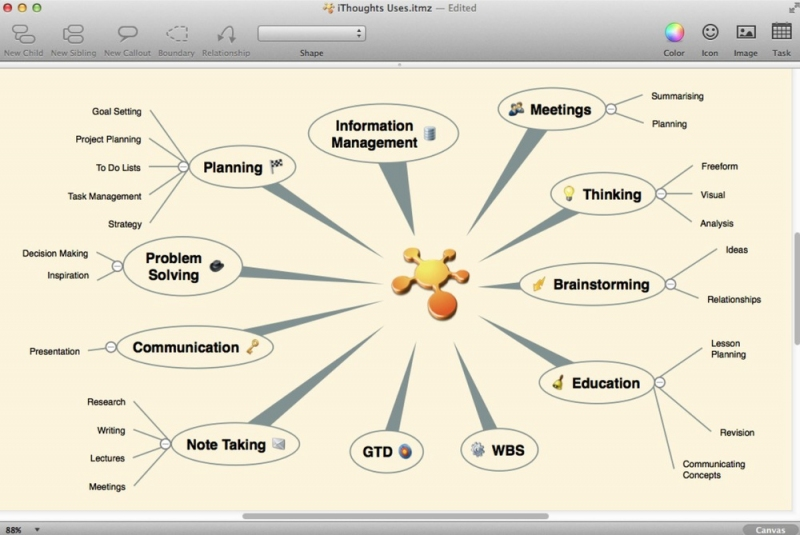Click the database icon on Information Management
The height and width of the screenshot is (535, 800).
[430, 134]
